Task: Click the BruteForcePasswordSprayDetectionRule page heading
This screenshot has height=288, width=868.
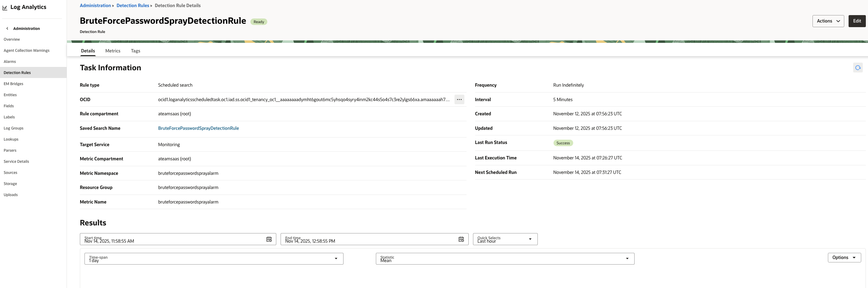Action: pyautogui.click(x=163, y=21)
